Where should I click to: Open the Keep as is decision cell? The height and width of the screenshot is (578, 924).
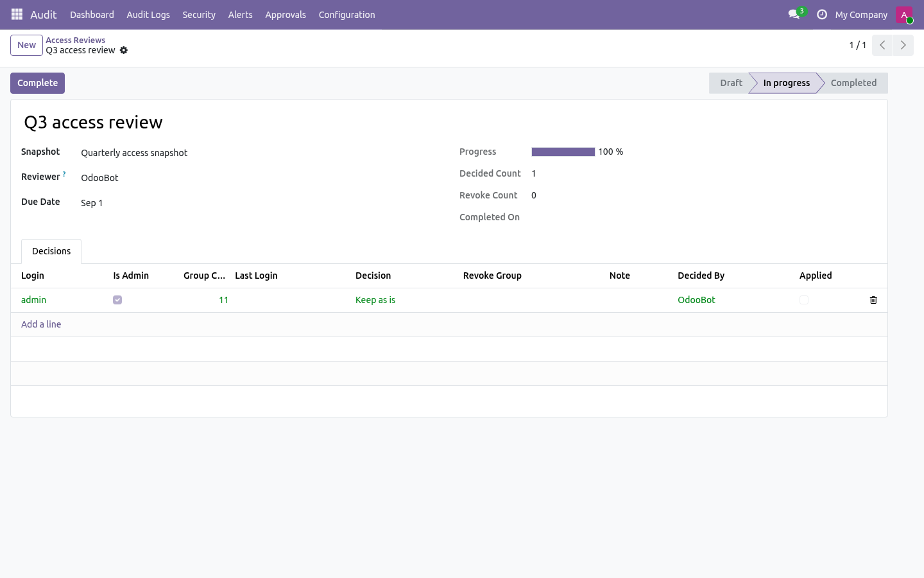point(404,300)
